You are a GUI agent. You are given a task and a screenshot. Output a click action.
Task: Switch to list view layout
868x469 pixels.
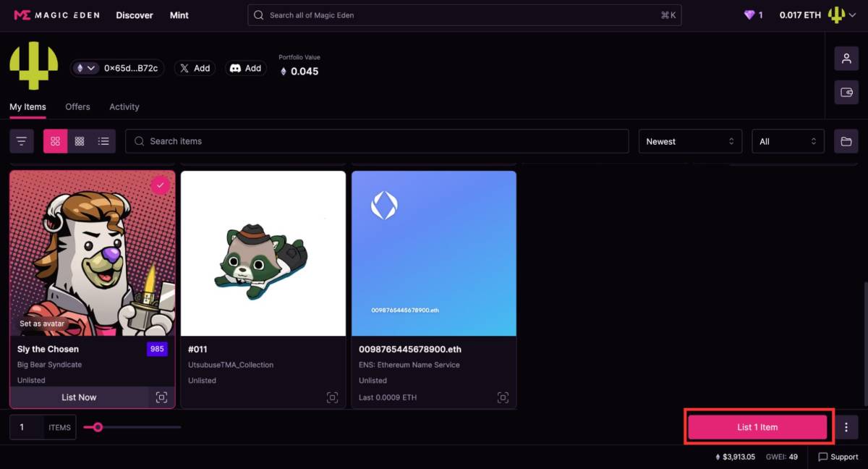click(x=103, y=141)
